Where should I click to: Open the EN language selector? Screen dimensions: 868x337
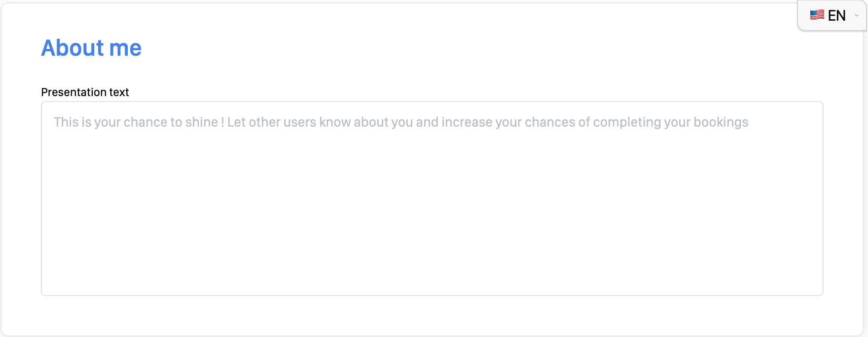click(x=832, y=16)
